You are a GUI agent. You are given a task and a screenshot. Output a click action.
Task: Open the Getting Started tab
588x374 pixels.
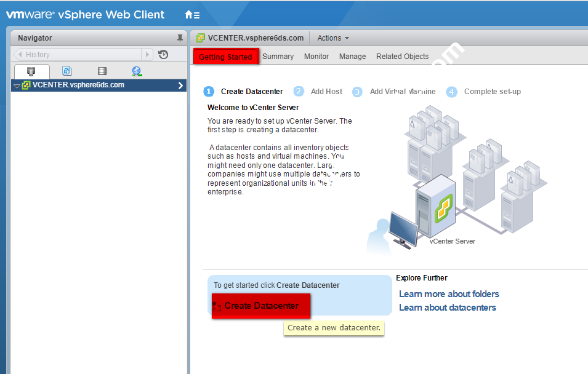pos(225,57)
